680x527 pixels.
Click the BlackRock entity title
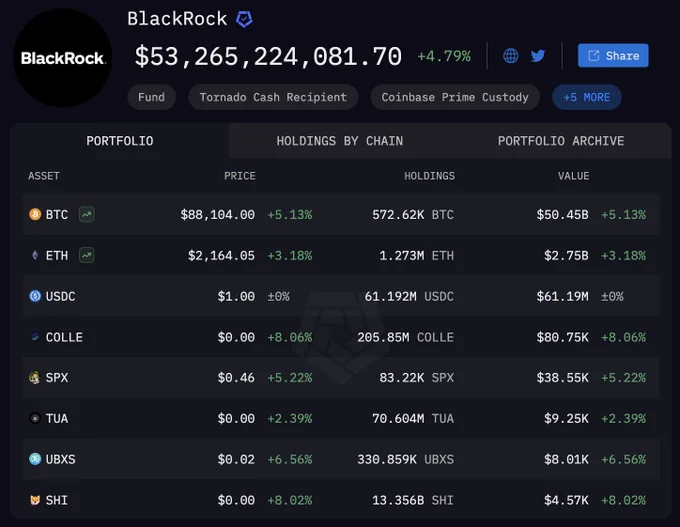(x=177, y=19)
